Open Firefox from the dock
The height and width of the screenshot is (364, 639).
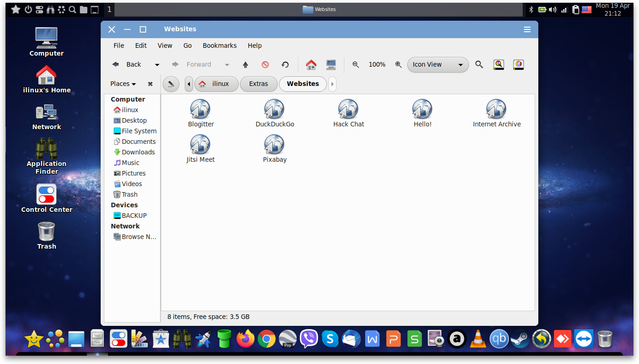point(245,339)
